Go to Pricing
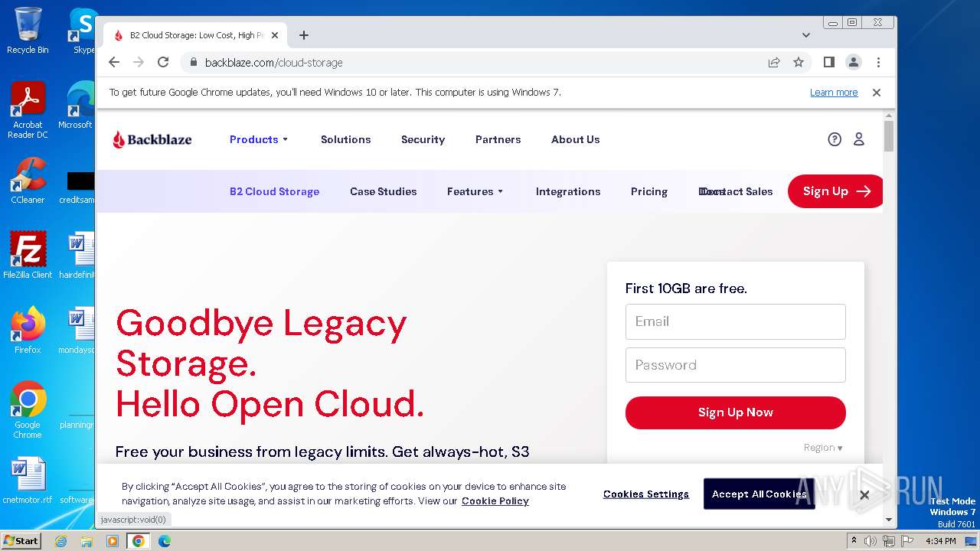 [649, 191]
